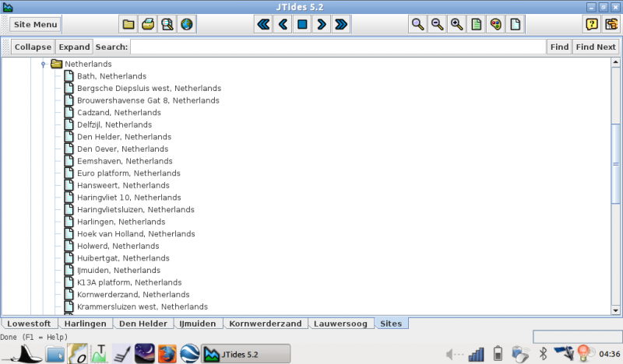Click the blue square stop button
This screenshot has width=623, height=364.
tap(302, 25)
